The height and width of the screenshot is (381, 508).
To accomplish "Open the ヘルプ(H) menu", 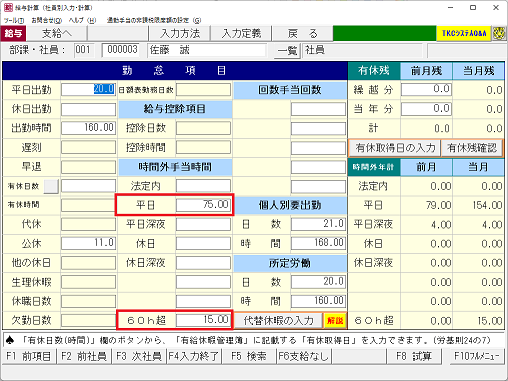I will 82,20.
